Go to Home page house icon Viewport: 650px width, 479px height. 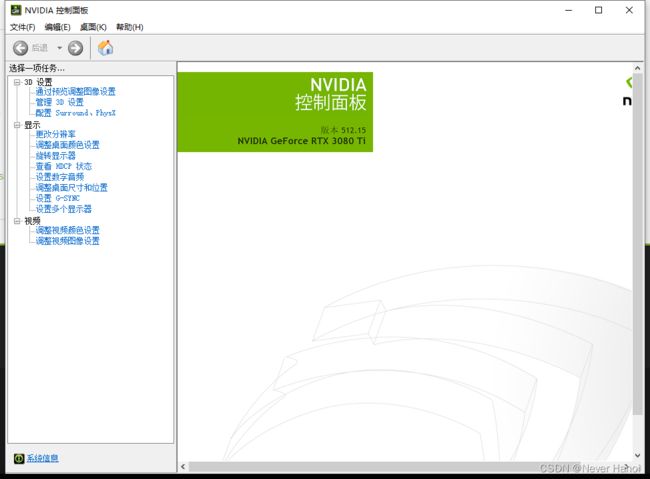pos(105,48)
